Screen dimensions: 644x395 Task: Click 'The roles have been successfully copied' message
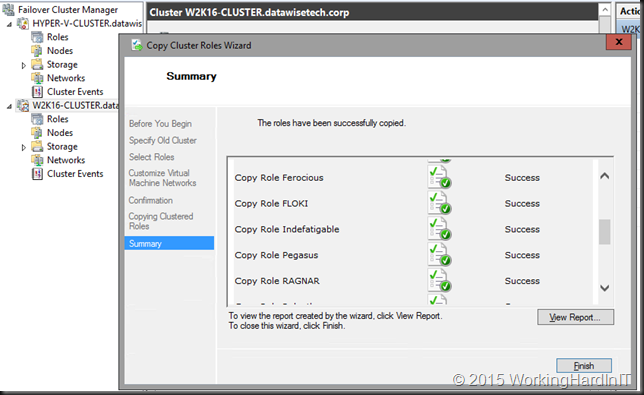point(331,123)
